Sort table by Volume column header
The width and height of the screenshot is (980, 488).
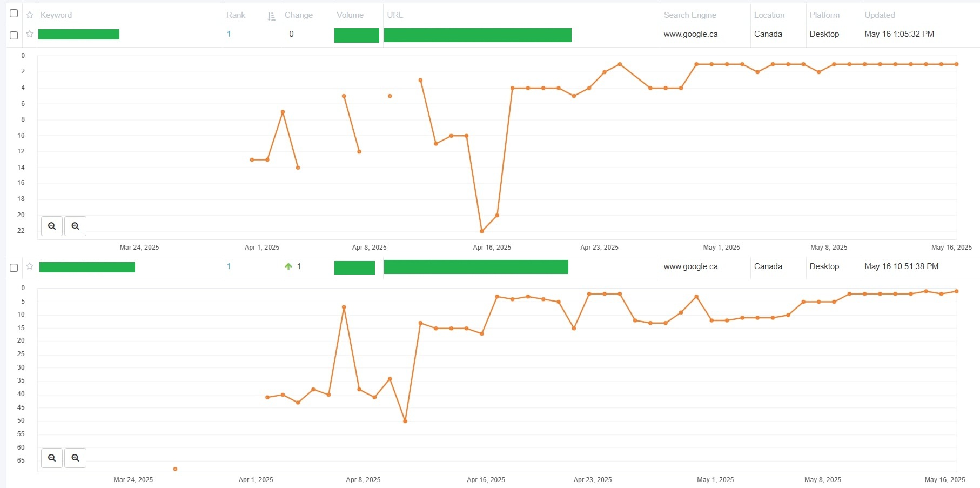pos(350,15)
